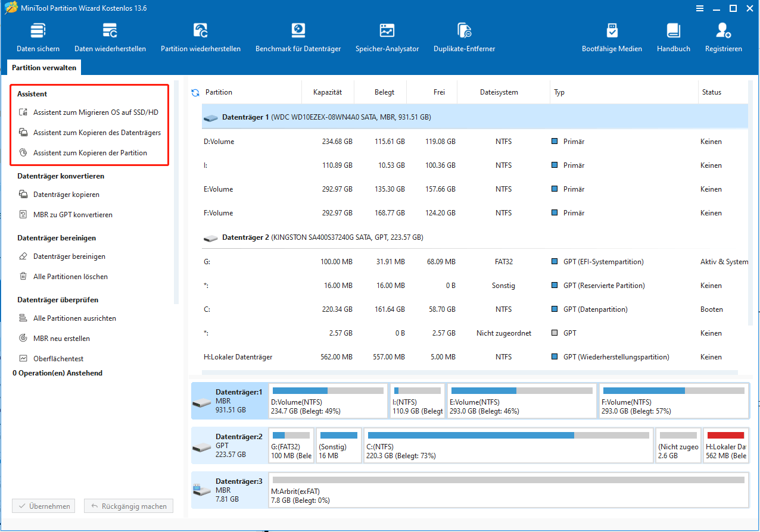Select F:Volume partition row

(475, 213)
